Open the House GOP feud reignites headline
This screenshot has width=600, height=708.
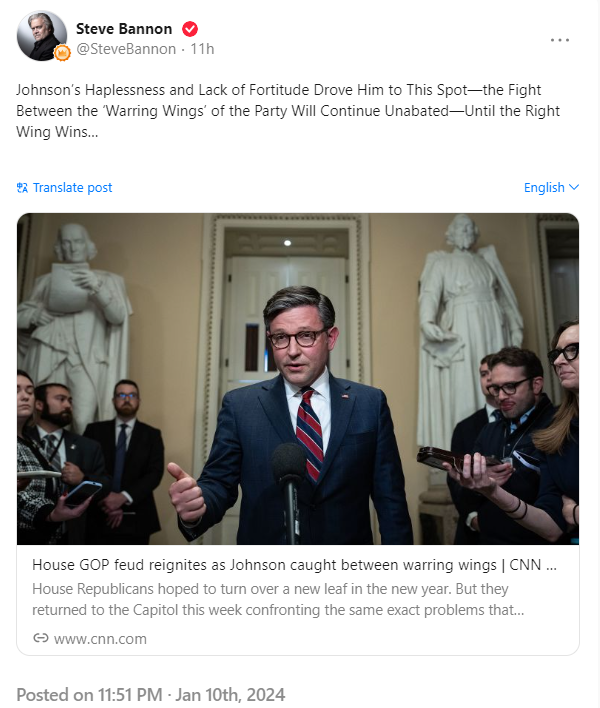294,565
